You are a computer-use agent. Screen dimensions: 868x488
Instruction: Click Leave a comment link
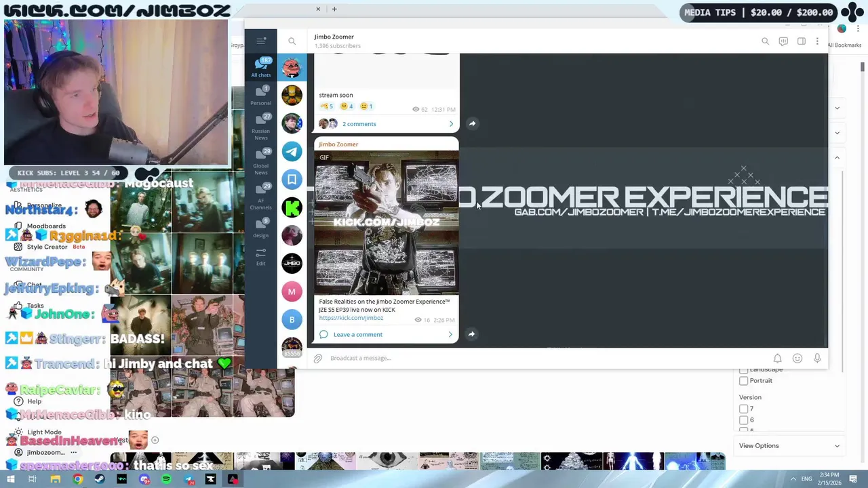coord(358,334)
